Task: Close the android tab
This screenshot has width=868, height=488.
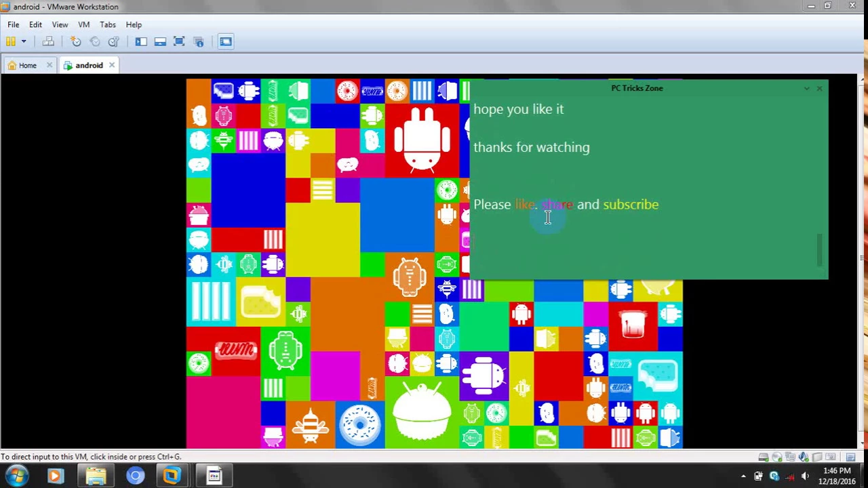Action: (112, 65)
